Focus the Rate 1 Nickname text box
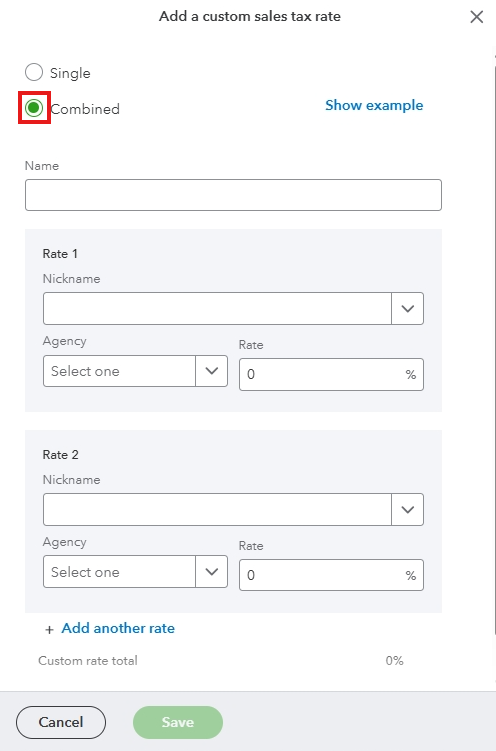 [217, 308]
